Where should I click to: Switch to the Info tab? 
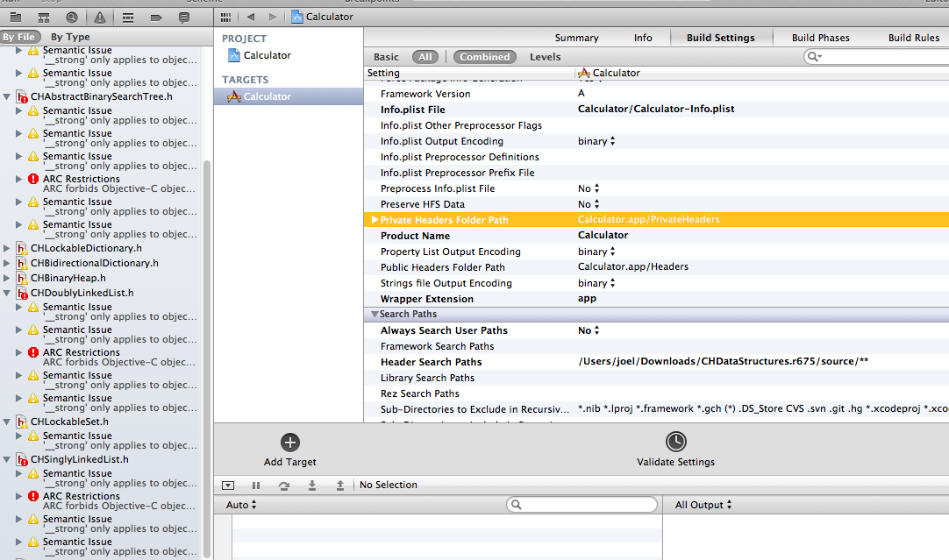643,38
